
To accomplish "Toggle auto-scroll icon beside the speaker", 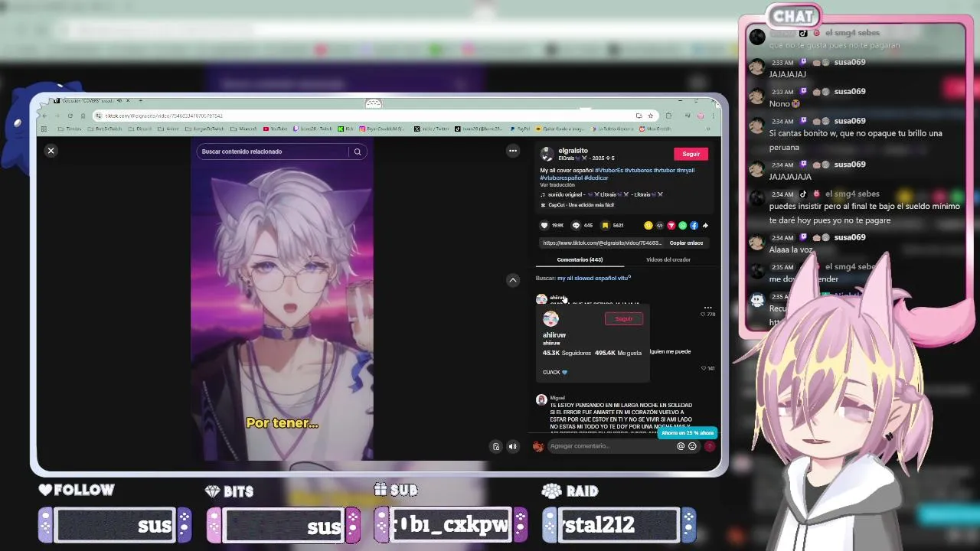I will click(x=496, y=446).
